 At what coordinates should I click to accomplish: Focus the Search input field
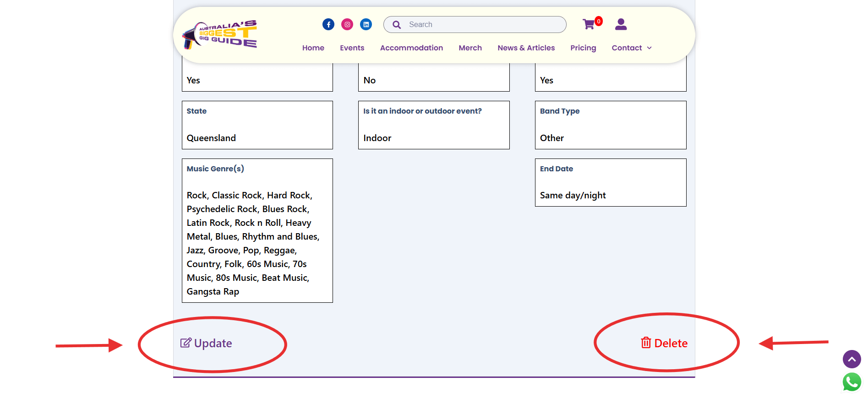[475, 25]
